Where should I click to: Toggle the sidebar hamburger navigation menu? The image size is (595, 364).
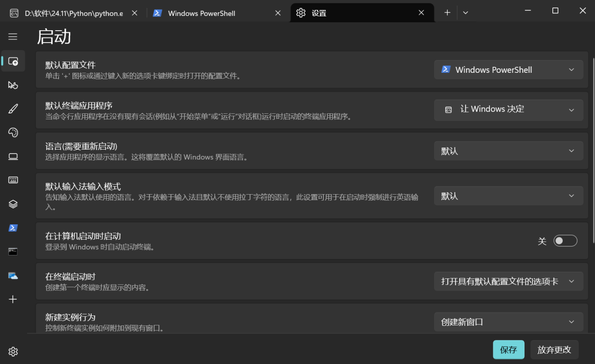tap(13, 37)
